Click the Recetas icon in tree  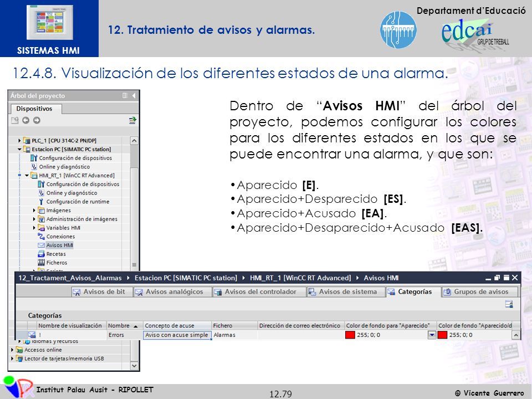(x=41, y=254)
